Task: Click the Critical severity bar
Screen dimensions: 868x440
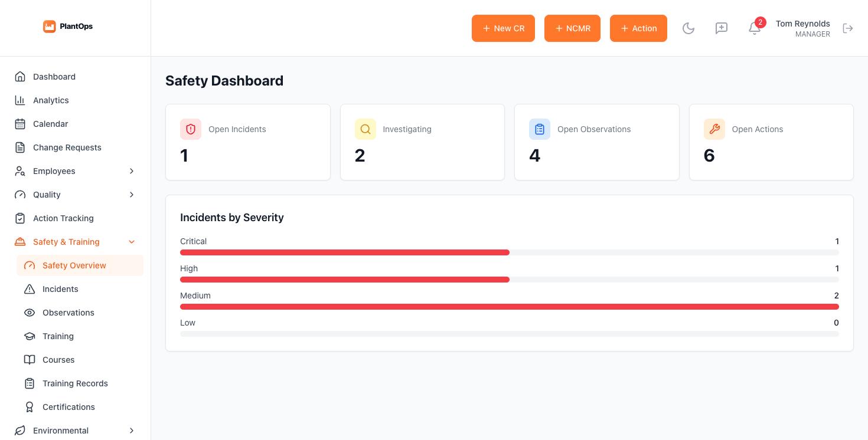Action: (x=510, y=252)
